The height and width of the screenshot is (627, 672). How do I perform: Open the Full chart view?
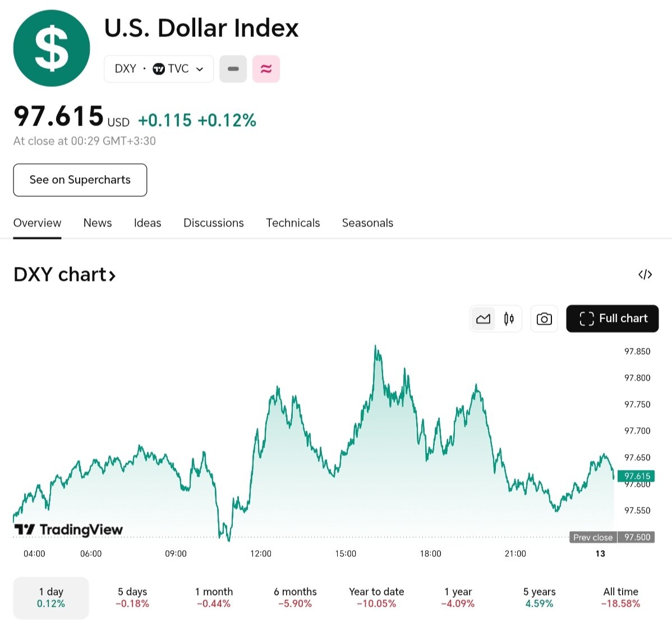pyautogui.click(x=612, y=318)
